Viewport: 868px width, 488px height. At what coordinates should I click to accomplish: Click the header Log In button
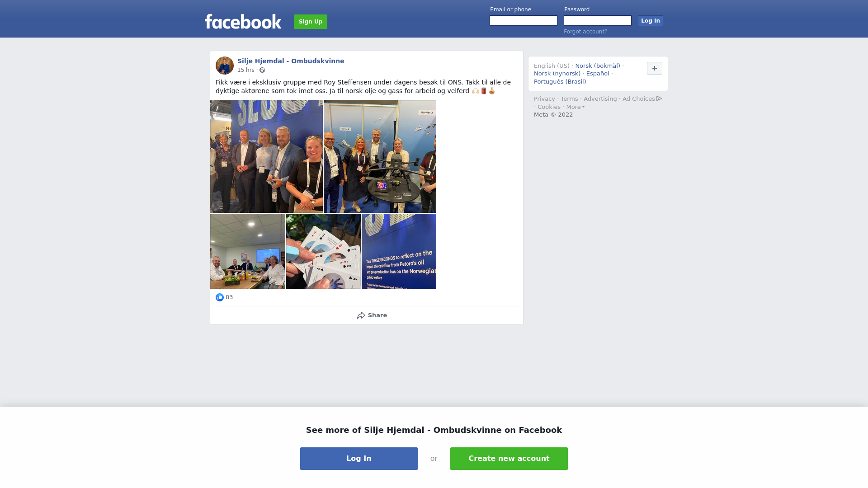pyautogui.click(x=650, y=21)
